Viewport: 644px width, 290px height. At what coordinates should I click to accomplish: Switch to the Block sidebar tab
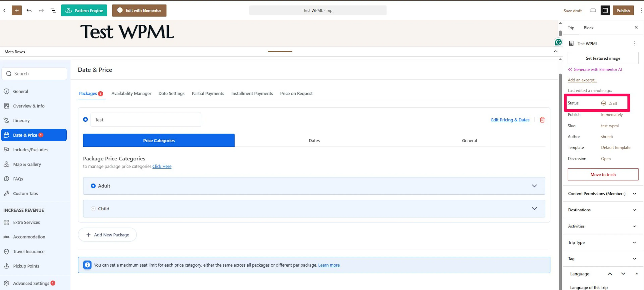(x=588, y=28)
